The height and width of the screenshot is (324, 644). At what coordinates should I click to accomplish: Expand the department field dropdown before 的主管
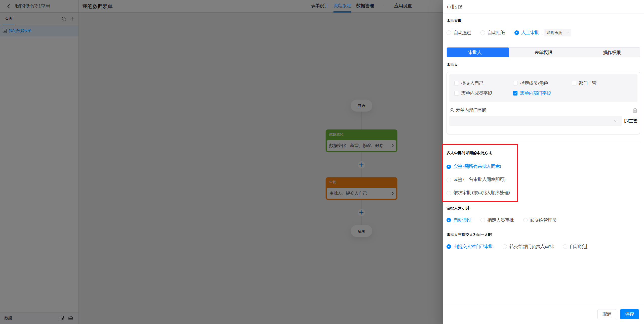click(x=535, y=121)
